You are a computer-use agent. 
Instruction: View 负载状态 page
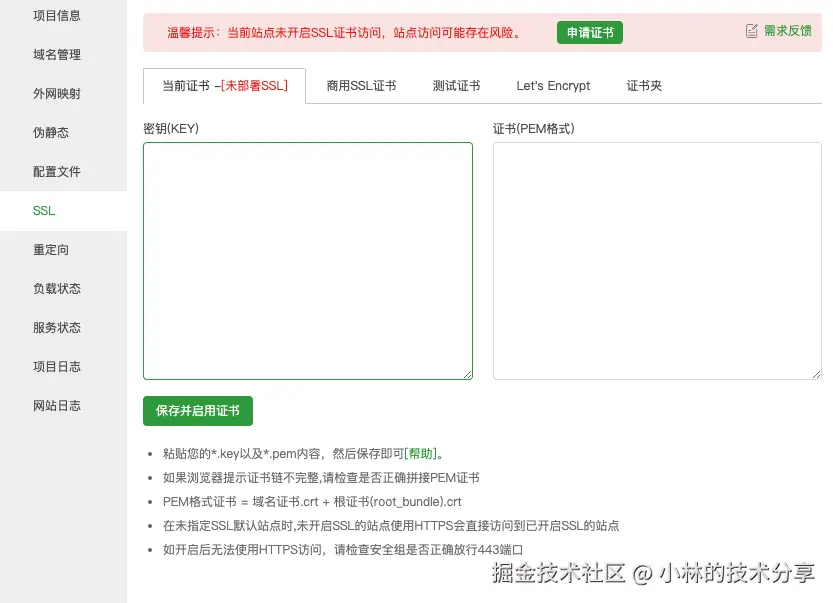tap(55, 288)
